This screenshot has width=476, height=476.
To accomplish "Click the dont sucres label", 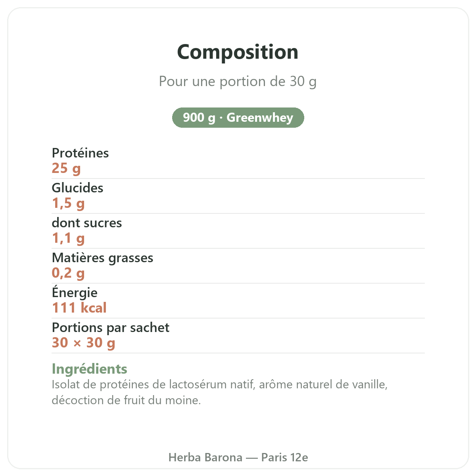I will tap(87, 223).
